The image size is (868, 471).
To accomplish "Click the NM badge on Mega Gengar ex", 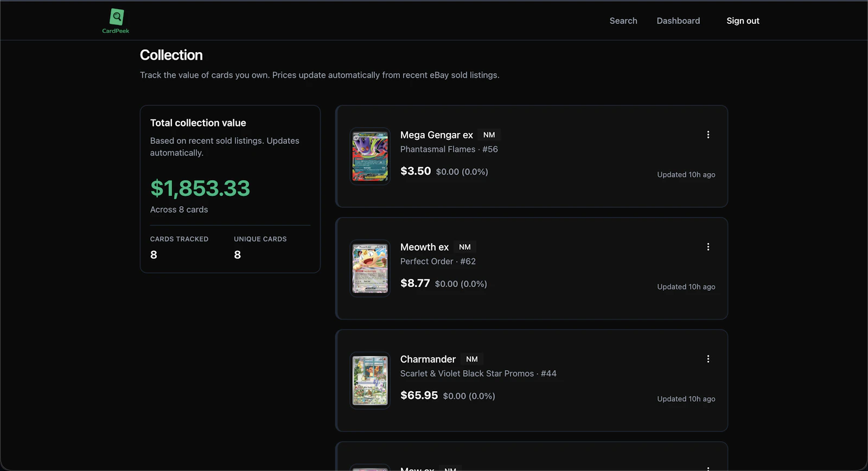I will (x=489, y=135).
